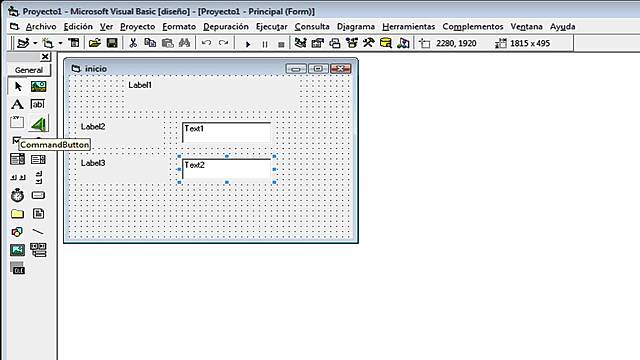The height and width of the screenshot is (360, 640).
Task: Select the Image tool in the toolbox
Action: click(x=17, y=250)
